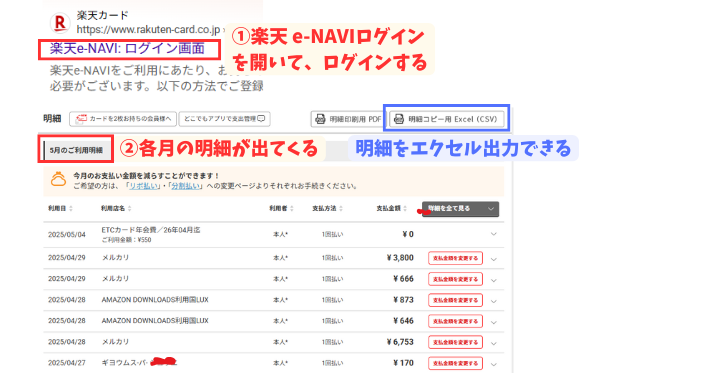
Task: Expand the ETCカード年会費 row details
Action: [494, 234]
